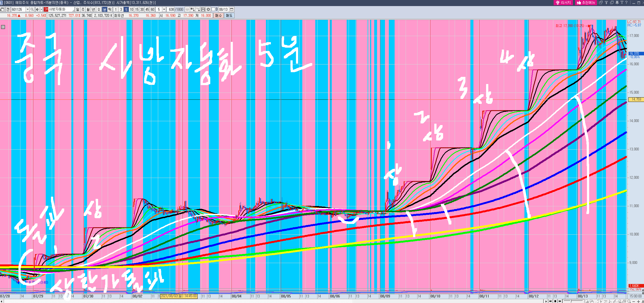This screenshot has height=303, width=644.
Task: Click the rewind playback button
Action: pyautogui.click(x=550, y=301)
